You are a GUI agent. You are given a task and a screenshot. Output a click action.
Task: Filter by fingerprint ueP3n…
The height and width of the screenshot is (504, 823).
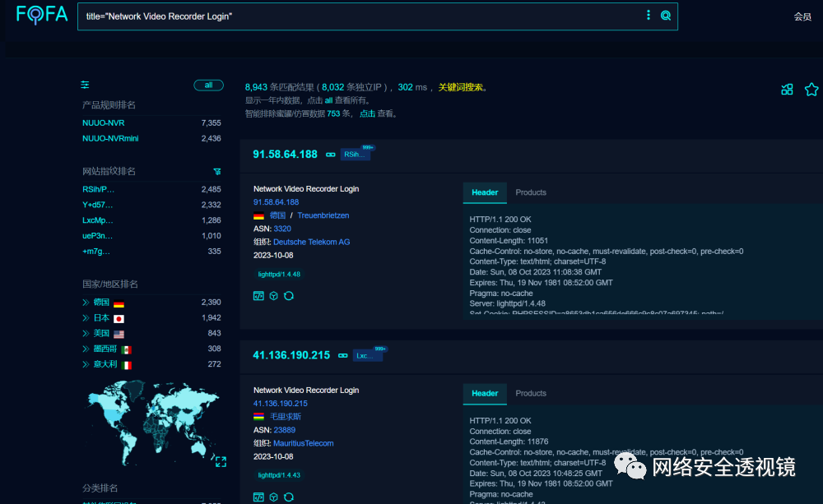98,236
